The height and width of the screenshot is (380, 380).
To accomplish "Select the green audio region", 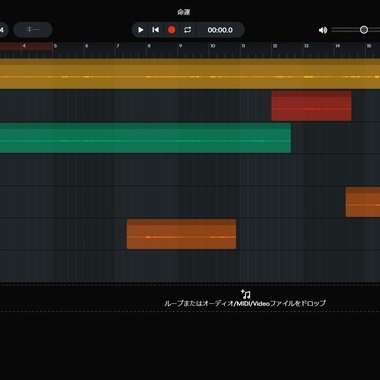I will [145, 138].
